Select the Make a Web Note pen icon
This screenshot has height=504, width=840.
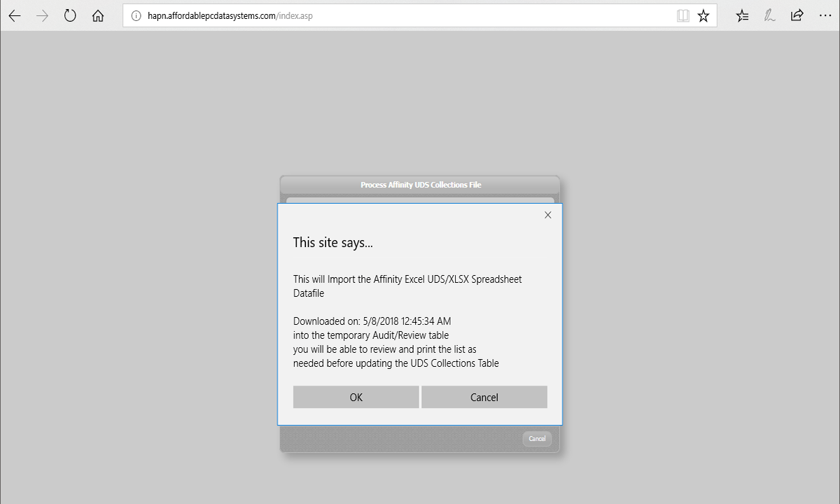769,15
